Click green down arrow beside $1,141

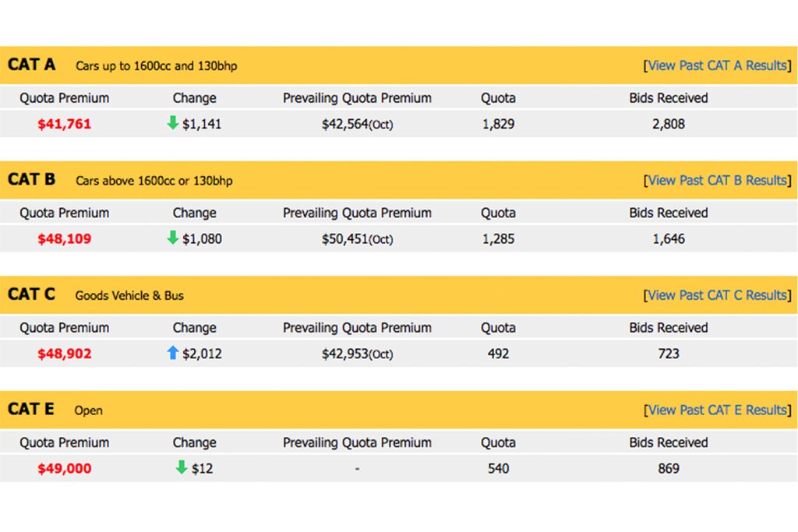click(173, 122)
